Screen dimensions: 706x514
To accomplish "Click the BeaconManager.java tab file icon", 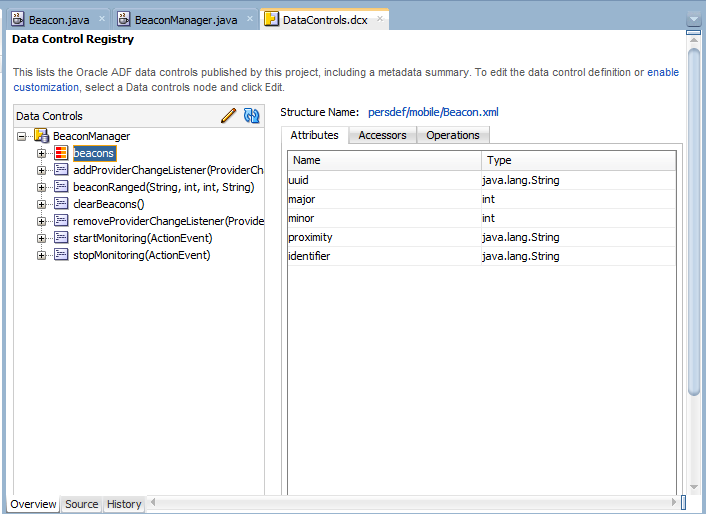I will 124,19.
